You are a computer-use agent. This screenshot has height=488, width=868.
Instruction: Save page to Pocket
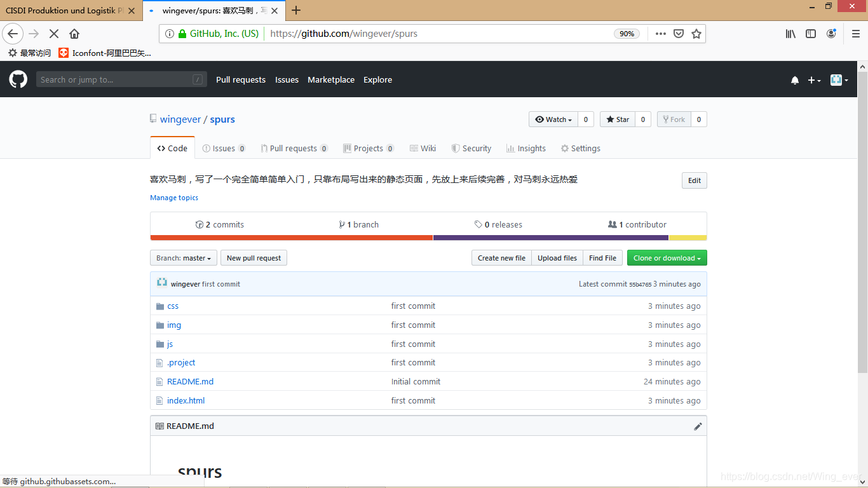tap(679, 34)
